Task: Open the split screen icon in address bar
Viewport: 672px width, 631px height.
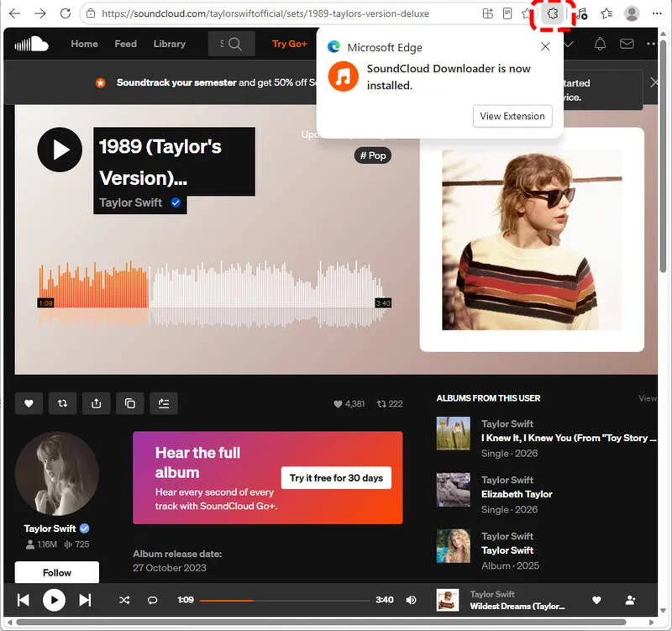Action: pos(488,13)
